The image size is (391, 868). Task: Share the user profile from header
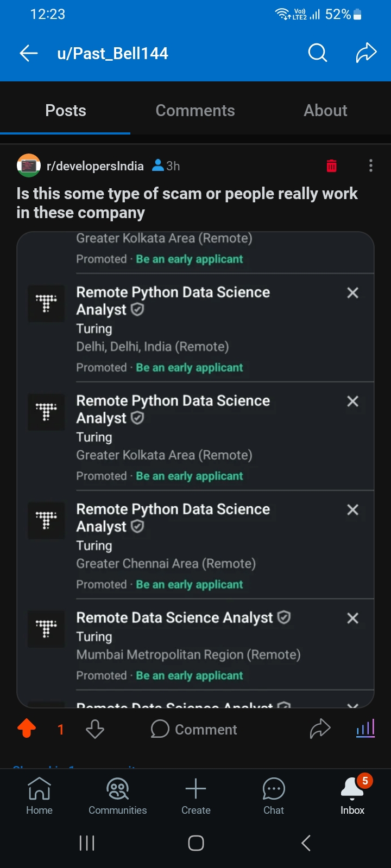point(366,53)
